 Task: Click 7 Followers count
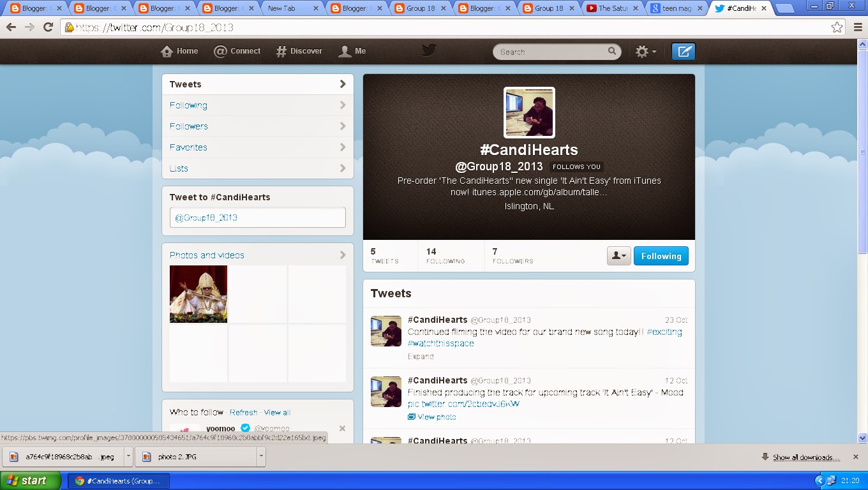click(x=513, y=256)
